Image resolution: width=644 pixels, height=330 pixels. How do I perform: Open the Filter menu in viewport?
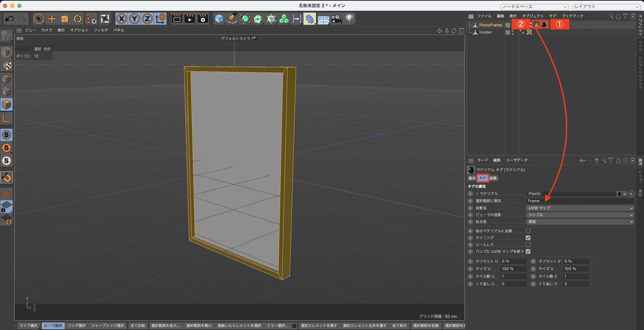pyautogui.click(x=100, y=30)
